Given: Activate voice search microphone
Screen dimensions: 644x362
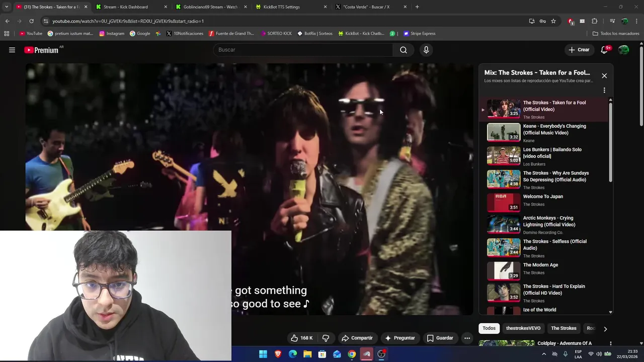Looking at the screenshot, I should [x=426, y=50].
